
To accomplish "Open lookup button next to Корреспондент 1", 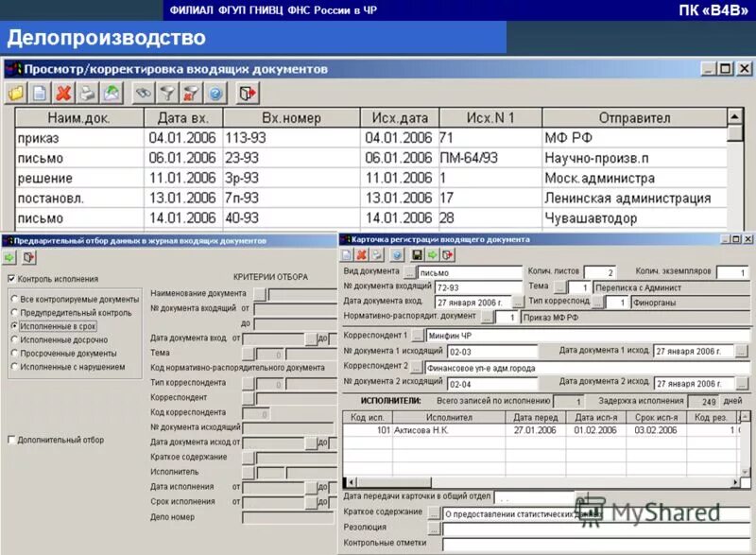I will click(x=418, y=335).
